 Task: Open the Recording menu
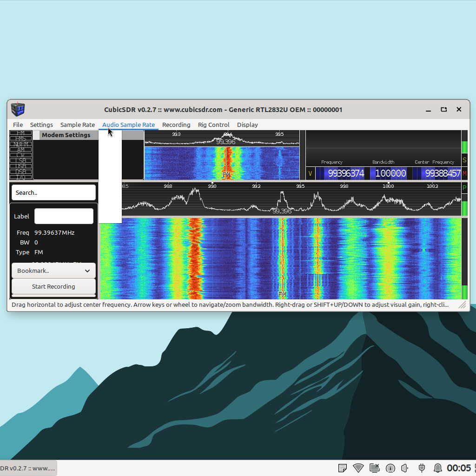coord(176,125)
